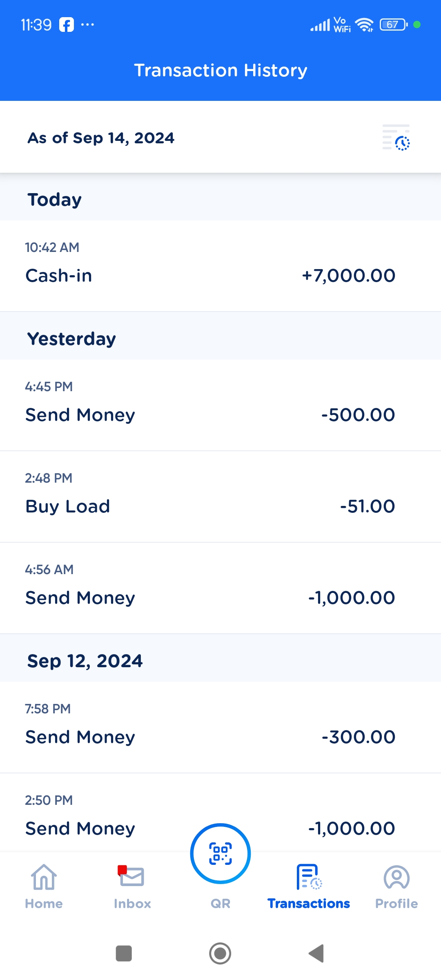The height and width of the screenshot is (980, 441).
Task: Select the Transactions tab
Action: [309, 886]
